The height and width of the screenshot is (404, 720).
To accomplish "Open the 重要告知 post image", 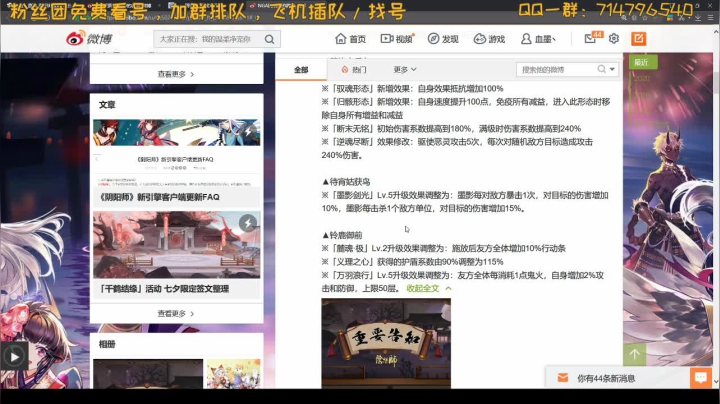I will [386, 343].
